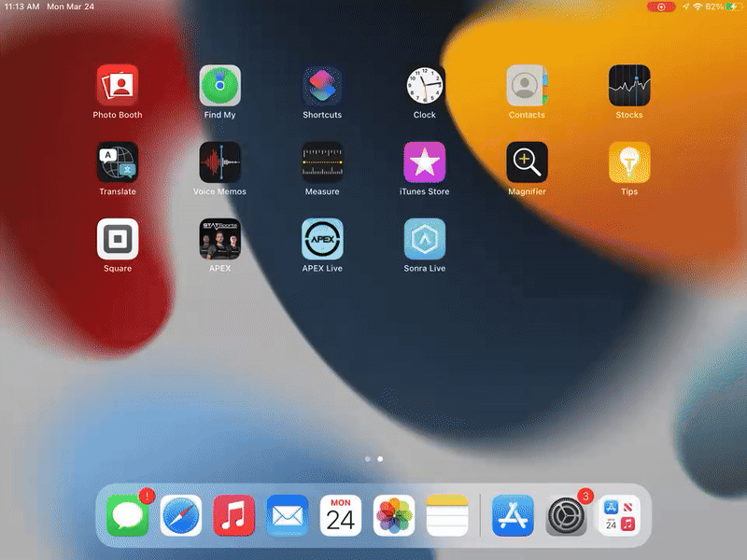Open the Contacts app

pos(527,85)
